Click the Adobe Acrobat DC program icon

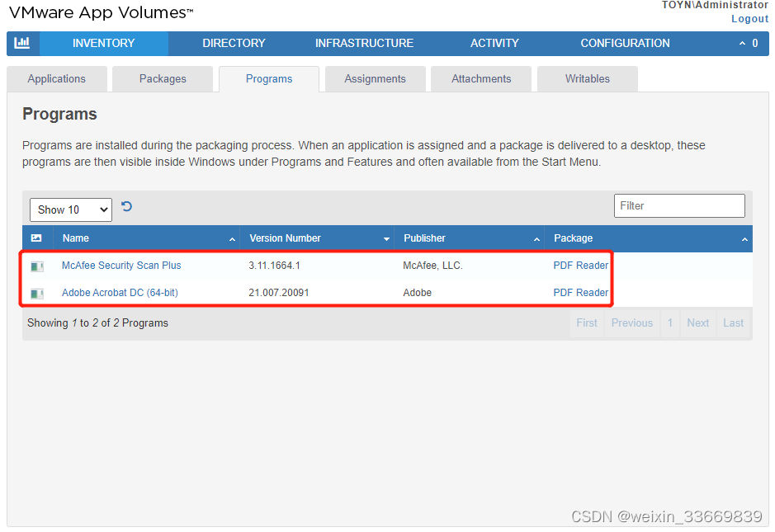pyautogui.click(x=37, y=294)
